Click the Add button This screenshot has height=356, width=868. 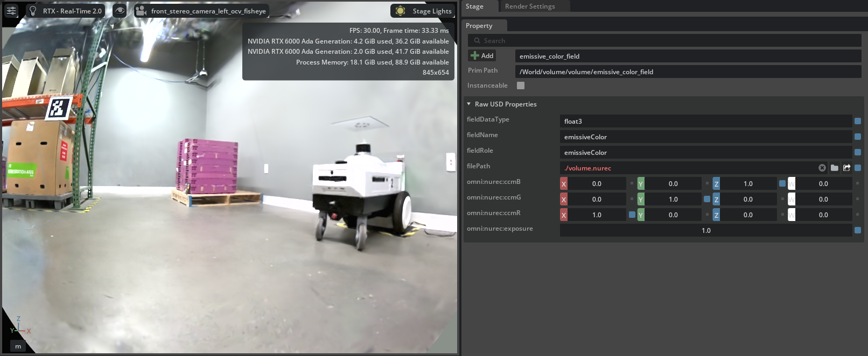pos(482,56)
